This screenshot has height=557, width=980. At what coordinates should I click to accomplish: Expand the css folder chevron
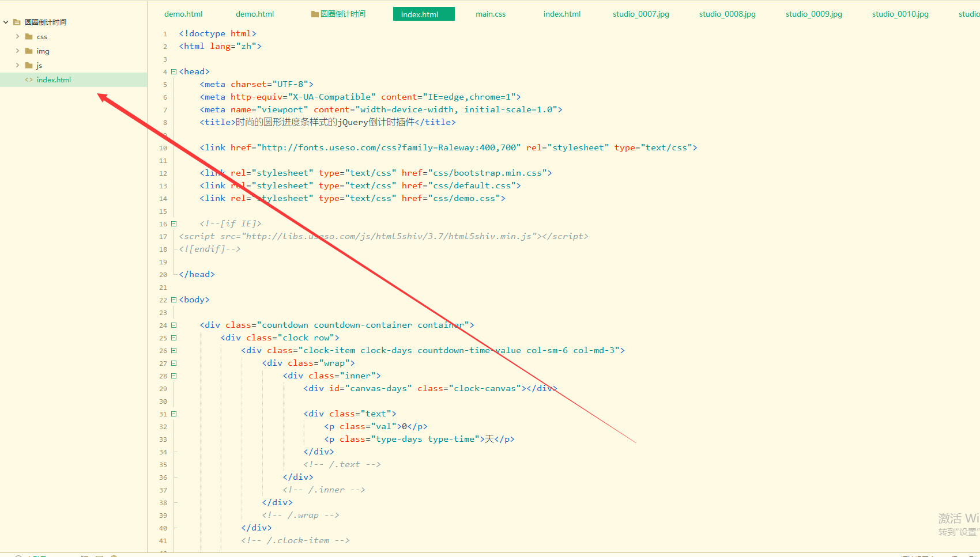17,36
